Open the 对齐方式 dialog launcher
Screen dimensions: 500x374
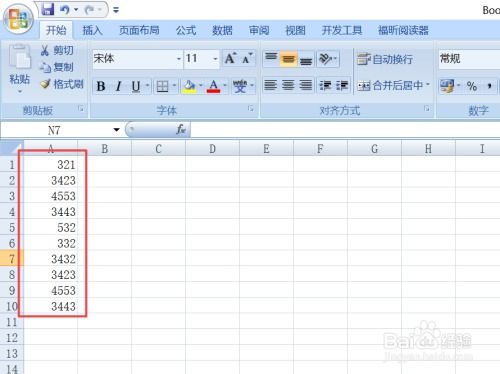427,108
